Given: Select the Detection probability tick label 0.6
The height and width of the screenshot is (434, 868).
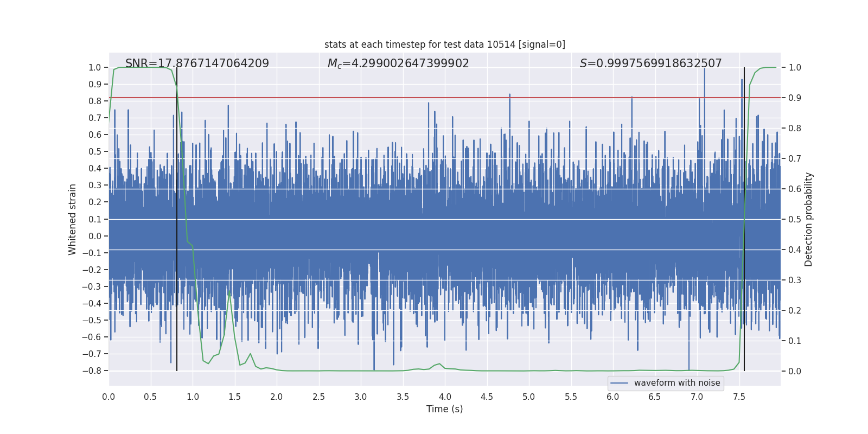Looking at the screenshot, I should click(795, 189).
